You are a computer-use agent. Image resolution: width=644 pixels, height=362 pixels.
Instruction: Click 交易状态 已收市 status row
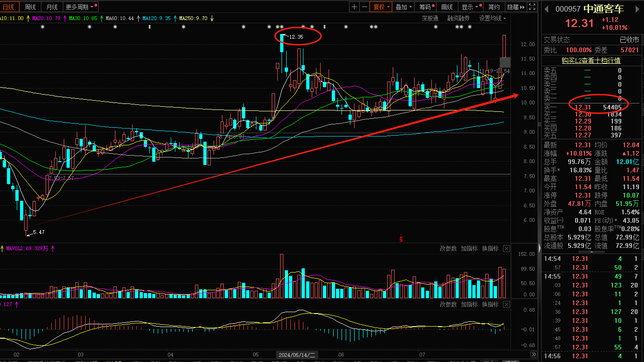click(x=591, y=40)
